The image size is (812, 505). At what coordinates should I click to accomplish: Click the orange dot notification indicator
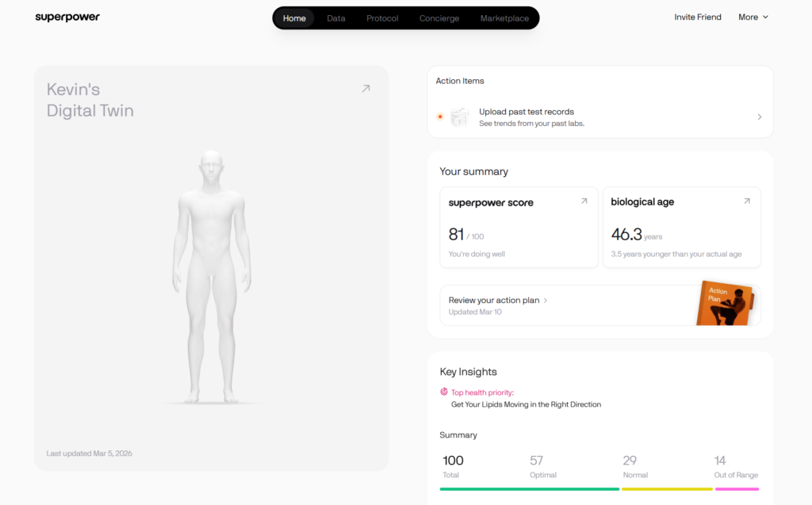tap(440, 117)
